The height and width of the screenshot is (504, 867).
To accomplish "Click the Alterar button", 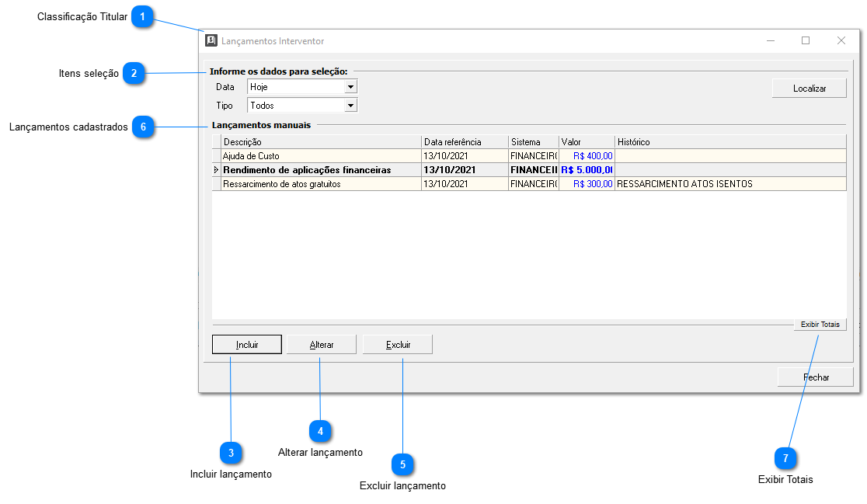I will pos(322,344).
